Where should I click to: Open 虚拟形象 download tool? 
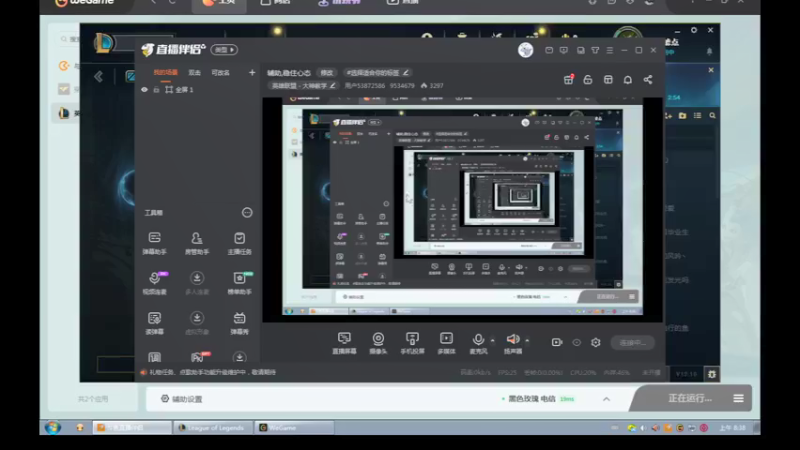point(197,323)
